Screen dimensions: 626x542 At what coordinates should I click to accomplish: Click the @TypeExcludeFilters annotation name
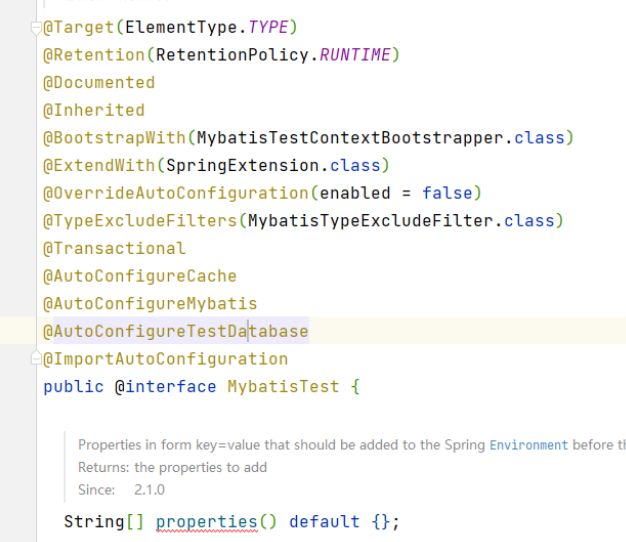click(x=140, y=221)
